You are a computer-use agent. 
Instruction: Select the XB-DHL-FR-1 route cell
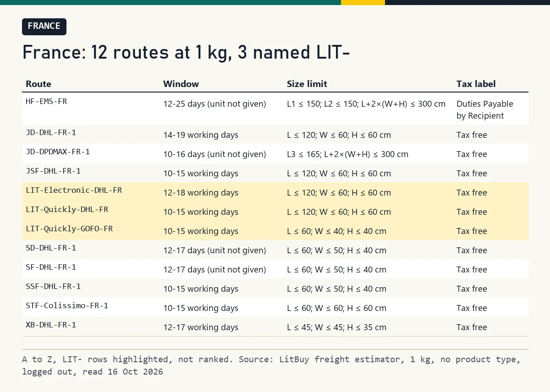click(x=51, y=325)
